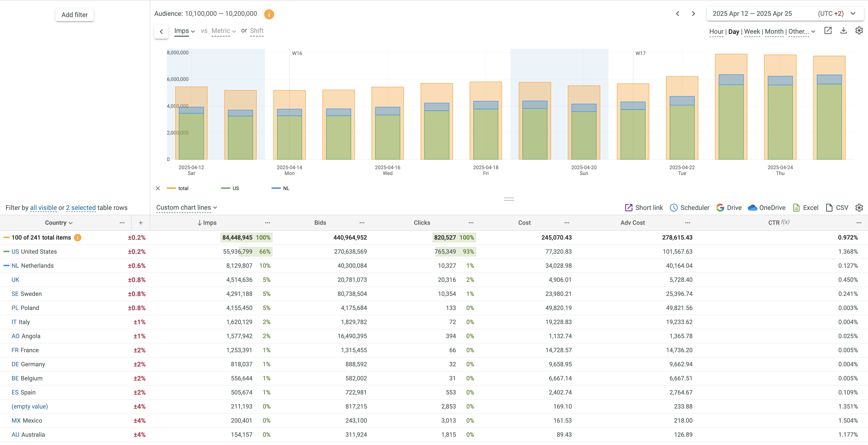Viewport: 868px width, 445px height.
Task: Open the Imps metric dropdown
Action: (184, 31)
